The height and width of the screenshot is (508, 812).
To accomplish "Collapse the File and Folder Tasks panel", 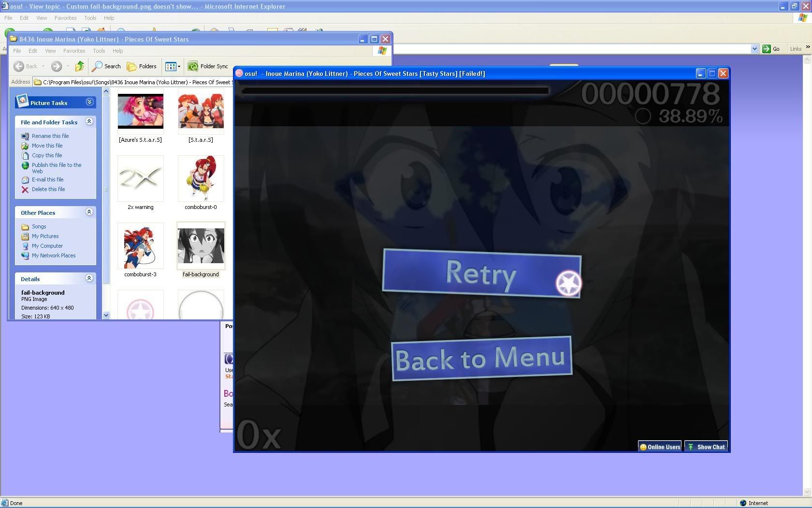I will tap(89, 121).
